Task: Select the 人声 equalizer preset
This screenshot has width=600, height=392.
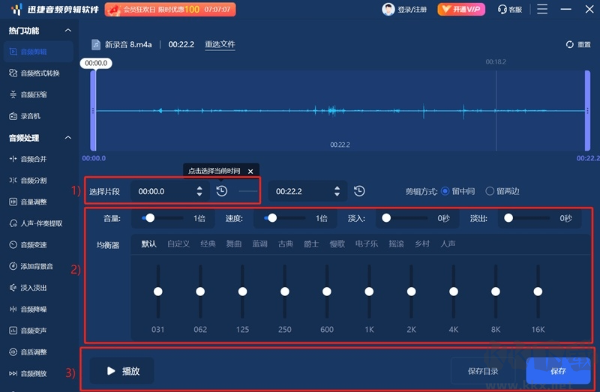Action: (x=448, y=244)
